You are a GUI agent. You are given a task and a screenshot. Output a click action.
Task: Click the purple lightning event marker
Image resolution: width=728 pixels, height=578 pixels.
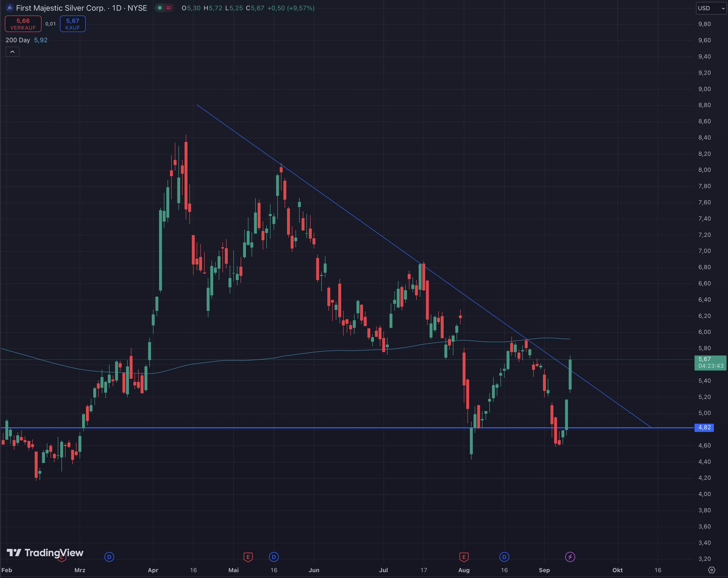pos(570,557)
